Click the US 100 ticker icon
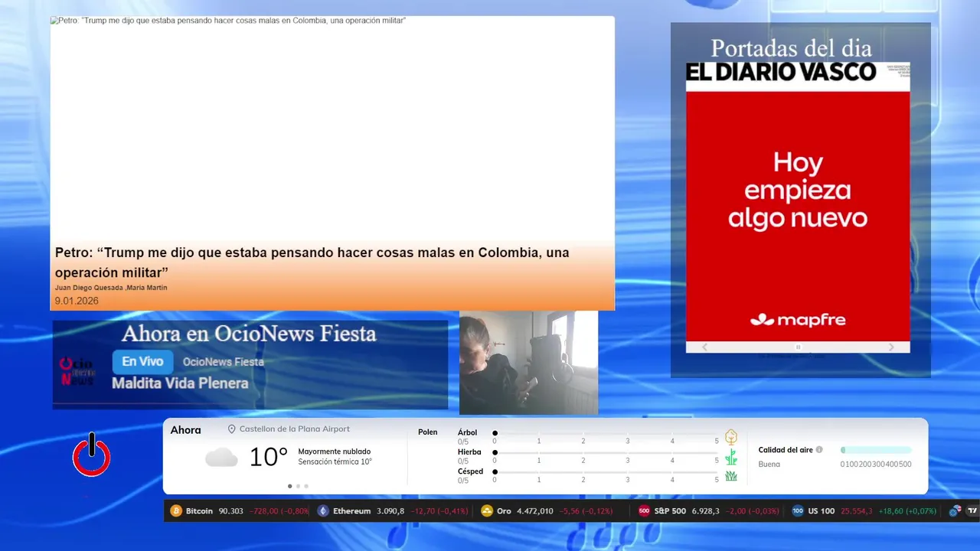This screenshot has height=551, width=980. click(x=798, y=510)
